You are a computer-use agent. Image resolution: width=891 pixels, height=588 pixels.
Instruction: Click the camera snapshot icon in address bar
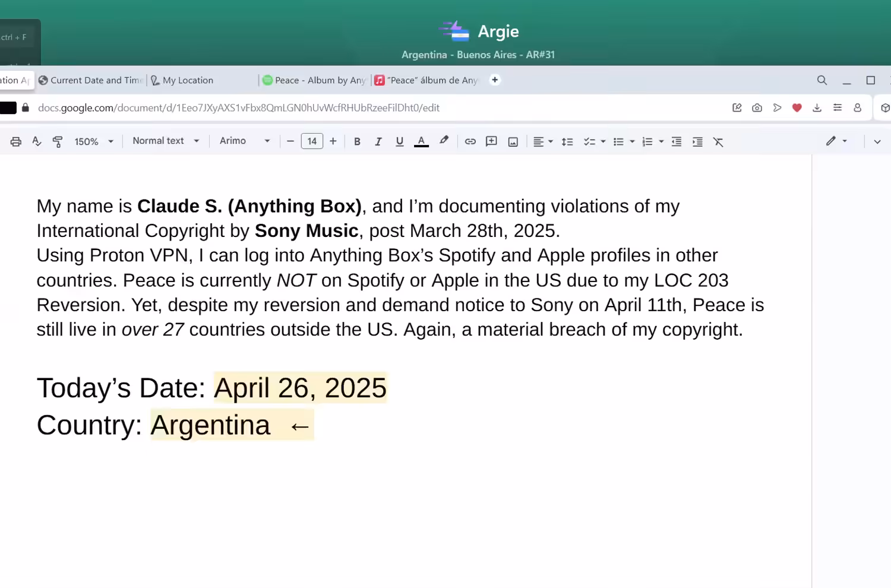tap(757, 108)
